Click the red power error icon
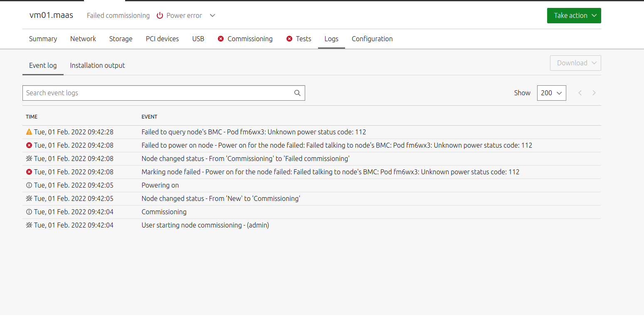The width and height of the screenshot is (644, 317). click(x=160, y=16)
